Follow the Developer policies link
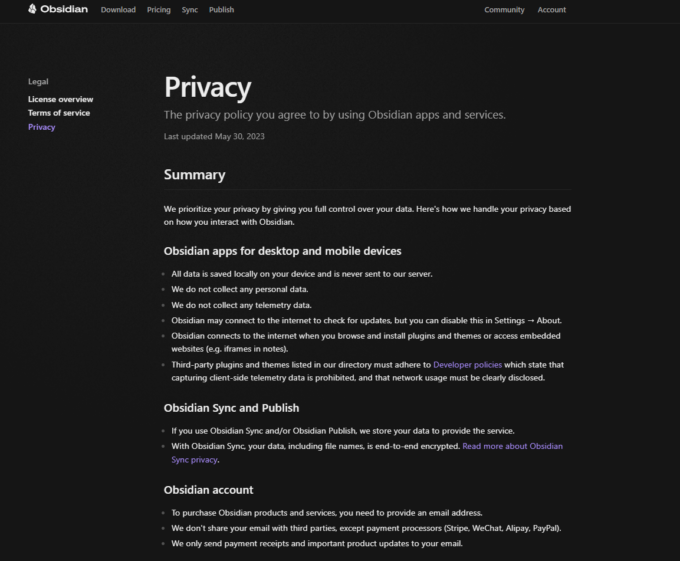 click(469, 365)
